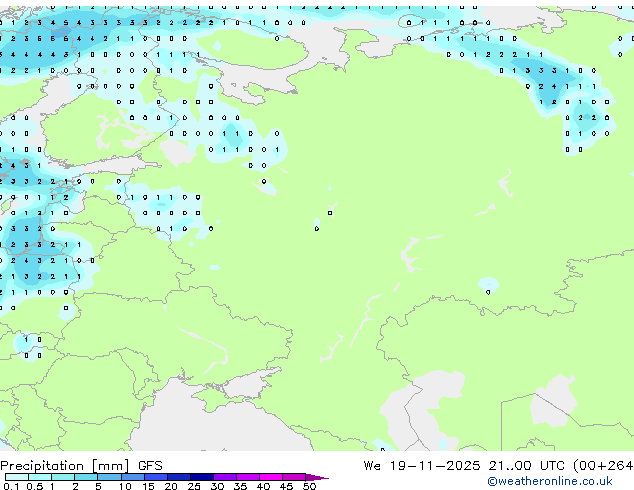Select the 15–20 mm legend swatch

[x=156, y=477]
